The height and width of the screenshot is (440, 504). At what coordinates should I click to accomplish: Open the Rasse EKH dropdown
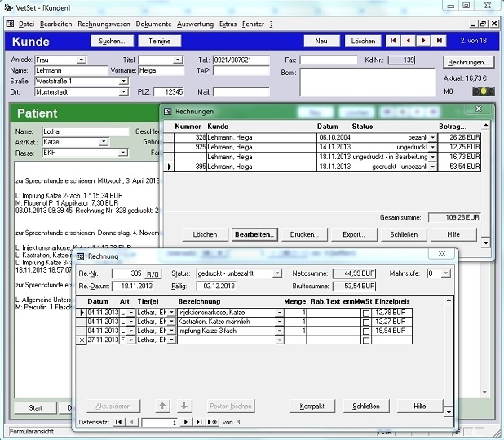click(x=123, y=153)
